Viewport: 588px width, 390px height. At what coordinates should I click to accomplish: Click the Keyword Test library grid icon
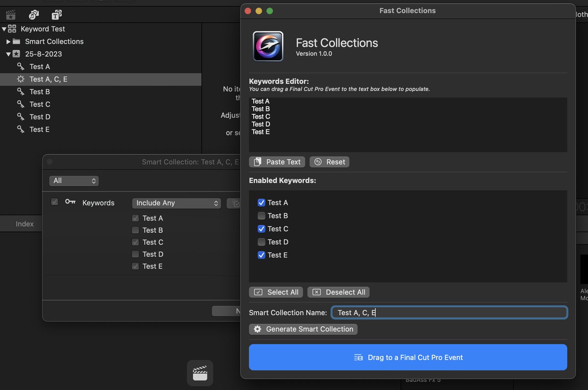pyautogui.click(x=12, y=29)
